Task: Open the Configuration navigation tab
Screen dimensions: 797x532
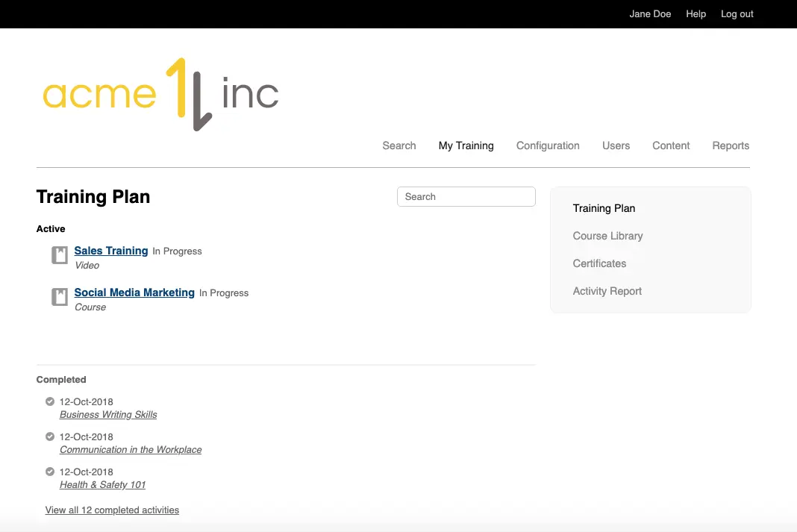Action: [x=548, y=145]
